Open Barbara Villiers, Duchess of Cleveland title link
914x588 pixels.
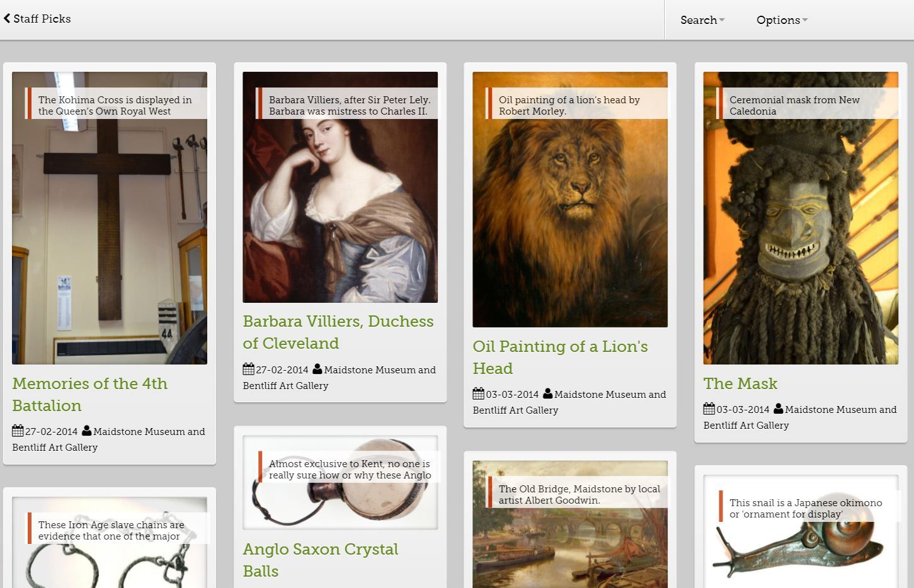click(x=338, y=332)
